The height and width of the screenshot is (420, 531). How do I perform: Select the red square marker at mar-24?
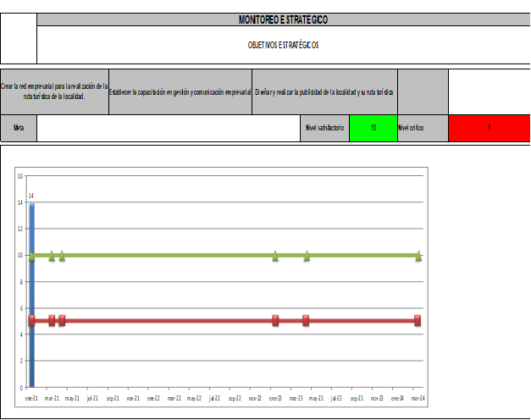(418, 320)
